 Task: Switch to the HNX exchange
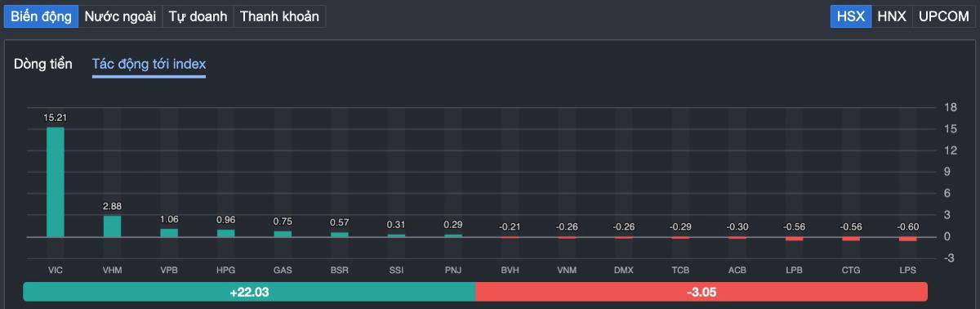(892, 16)
